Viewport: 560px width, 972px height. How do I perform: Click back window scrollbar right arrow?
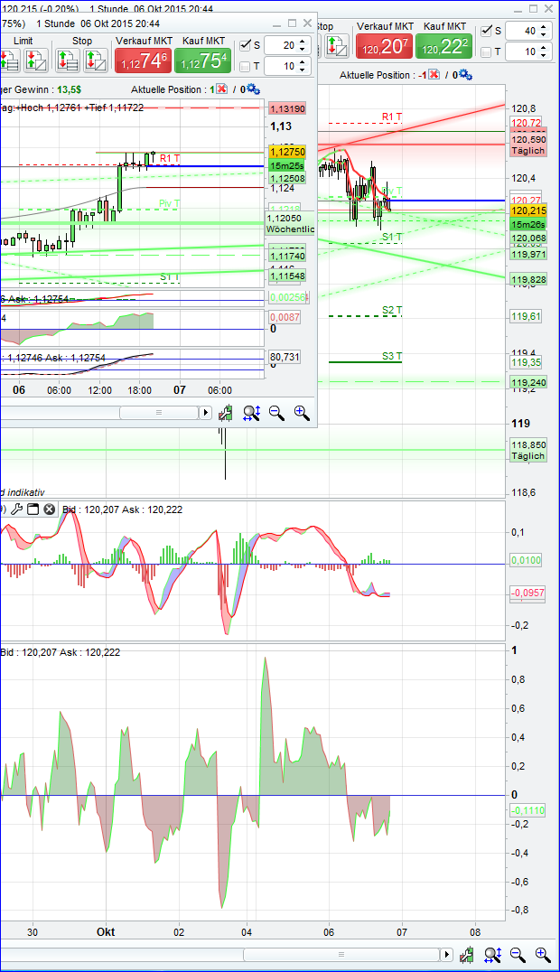tap(446, 955)
